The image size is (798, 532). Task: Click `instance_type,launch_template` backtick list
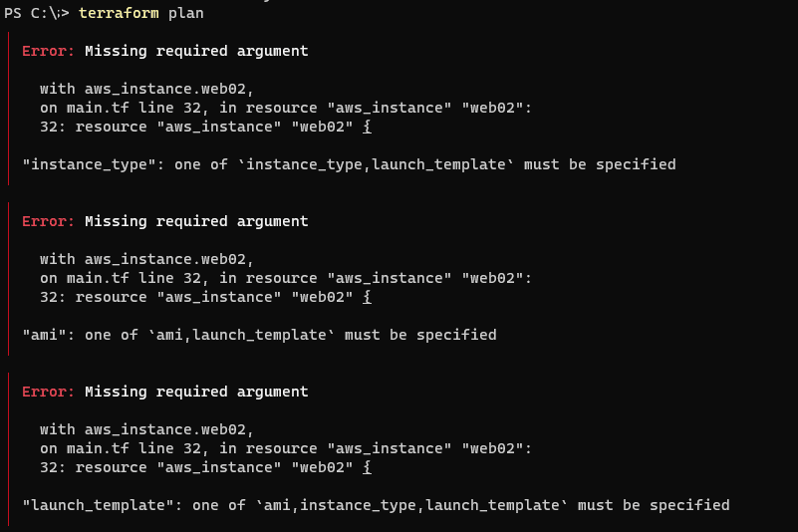click(377, 164)
